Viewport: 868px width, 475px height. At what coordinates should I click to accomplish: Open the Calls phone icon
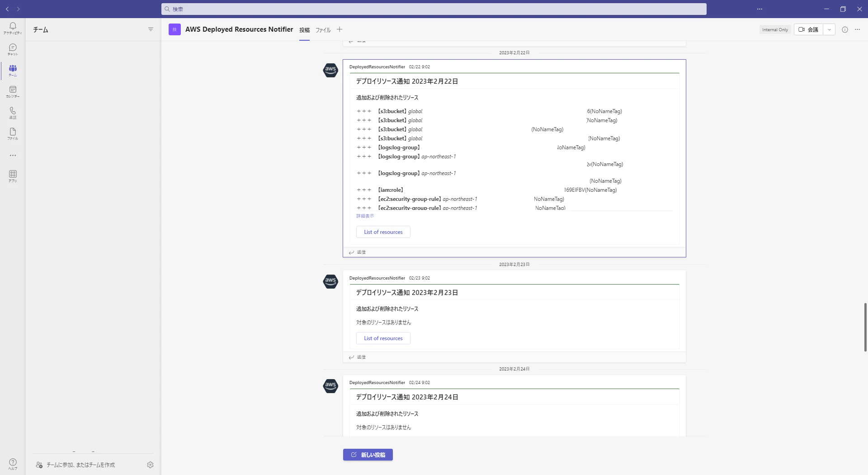[13, 113]
